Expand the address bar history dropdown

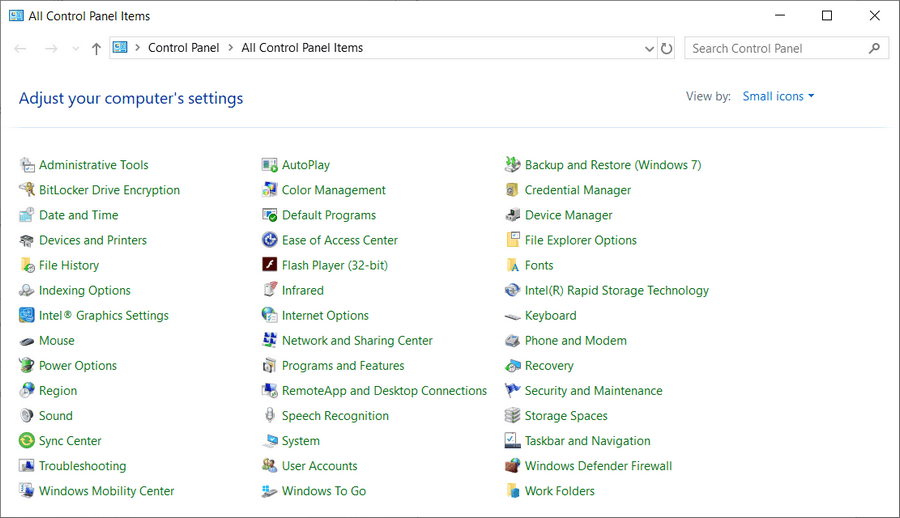pos(649,49)
